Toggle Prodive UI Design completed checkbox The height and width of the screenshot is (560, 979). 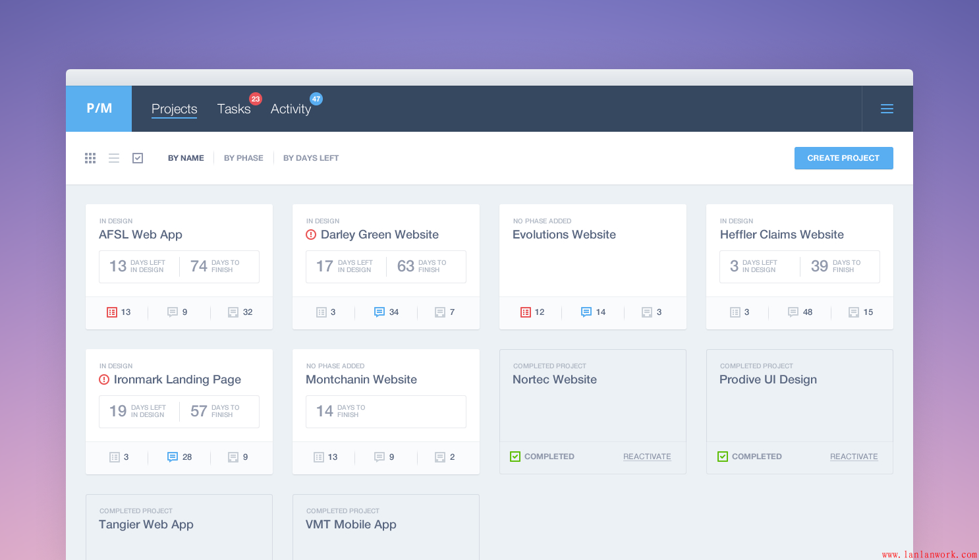723,457
